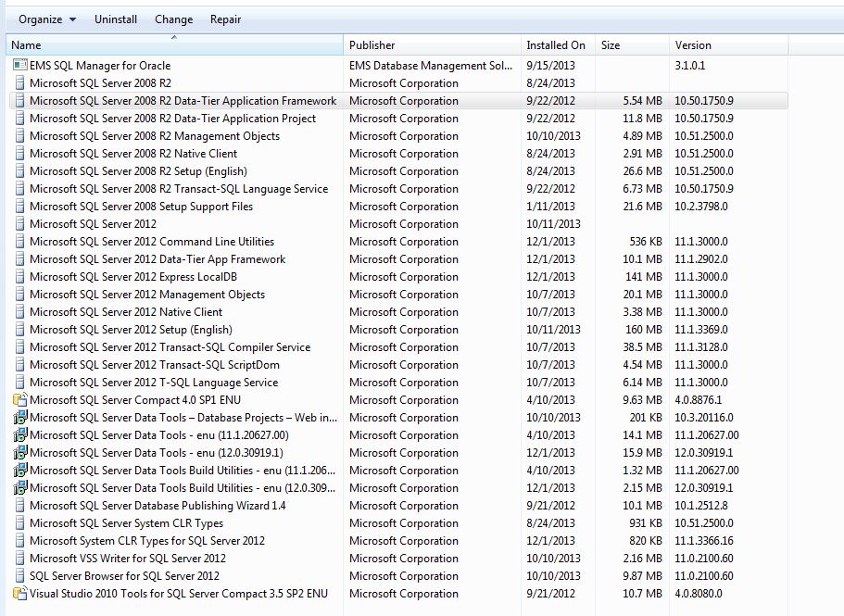The image size is (844, 616).
Task: Select Microsoft SQL Server 2012 T-SQL Language Service
Action: 154,383
